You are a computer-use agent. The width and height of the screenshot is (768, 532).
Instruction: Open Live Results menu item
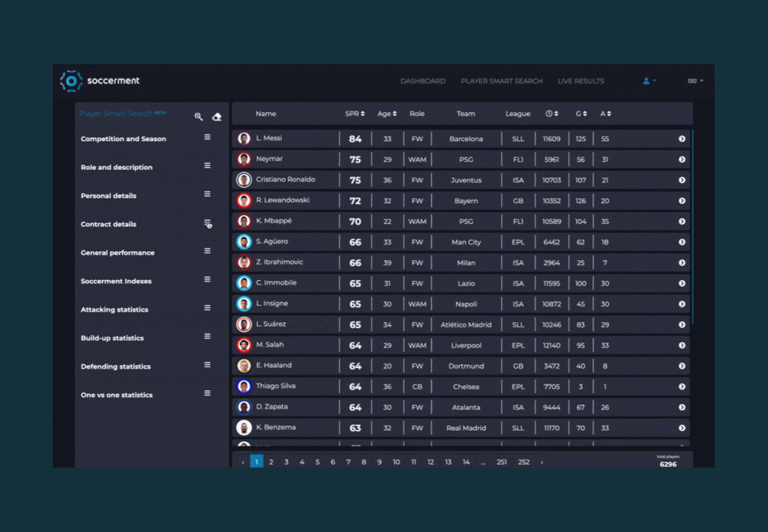click(581, 81)
